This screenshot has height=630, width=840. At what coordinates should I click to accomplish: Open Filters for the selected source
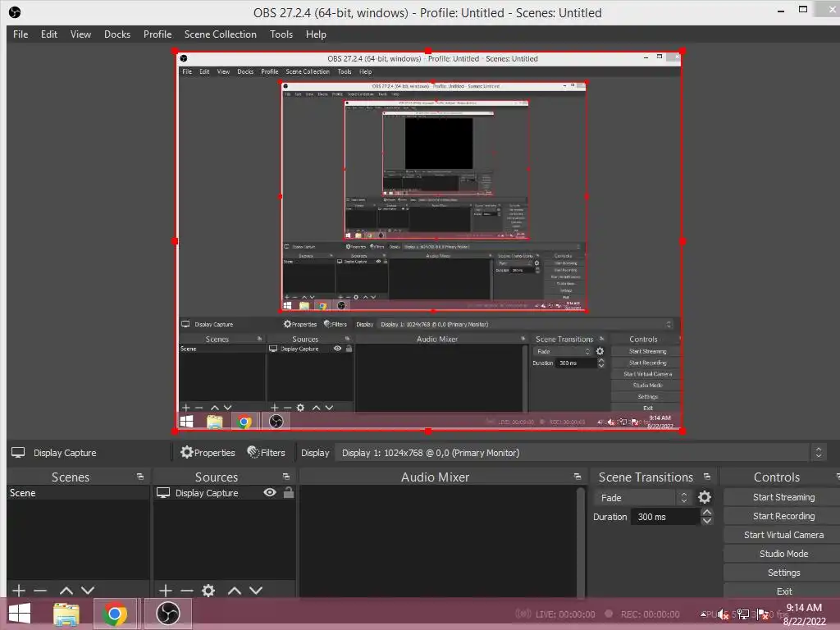[267, 453]
